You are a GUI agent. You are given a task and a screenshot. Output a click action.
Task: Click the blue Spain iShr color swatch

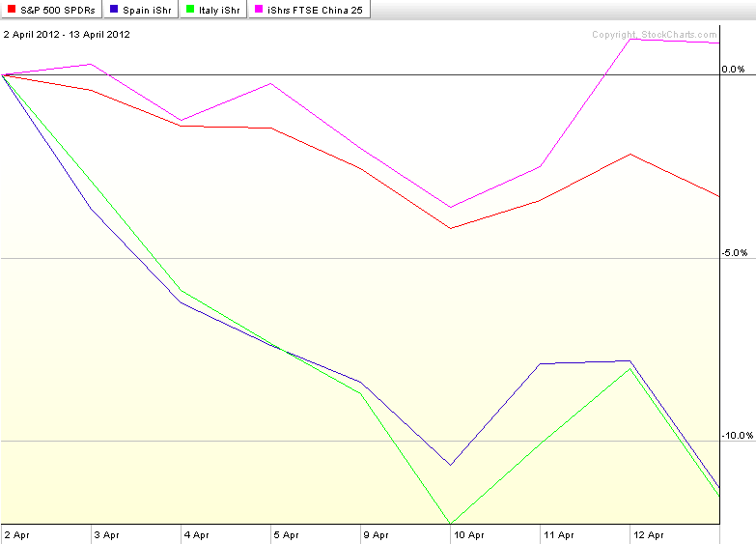[x=114, y=9]
